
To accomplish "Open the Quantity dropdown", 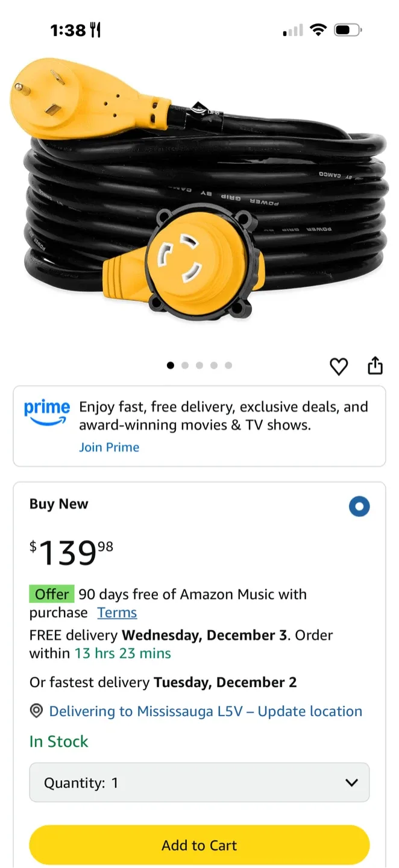I will point(199,783).
